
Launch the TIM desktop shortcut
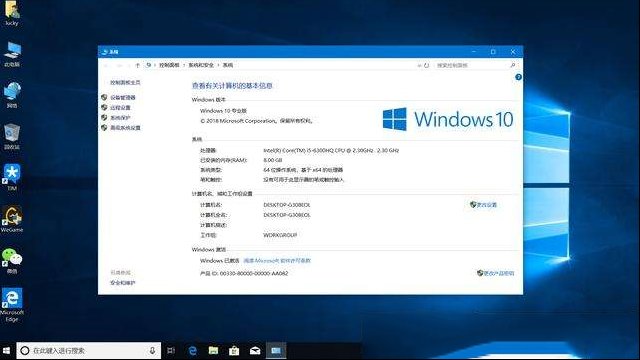tap(12, 177)
